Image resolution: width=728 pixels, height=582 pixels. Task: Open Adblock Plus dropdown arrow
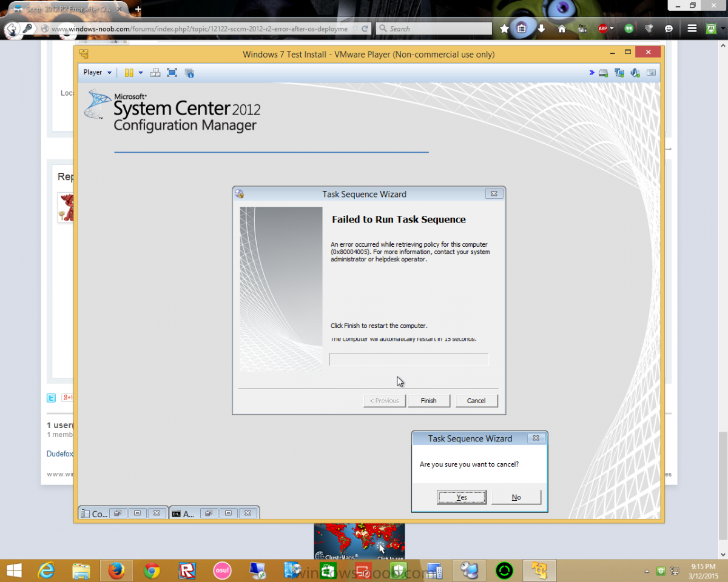click(x=612, y=28)
